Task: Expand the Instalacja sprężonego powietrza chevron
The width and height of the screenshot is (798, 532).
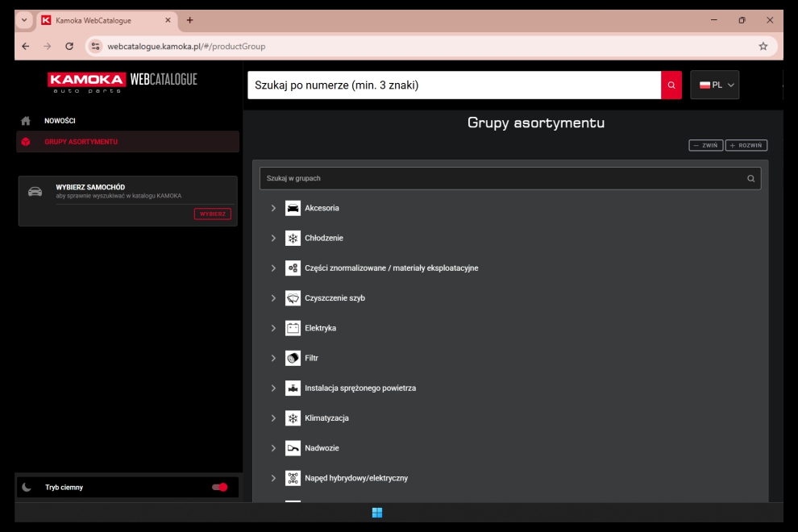Action: pos(273,389)
